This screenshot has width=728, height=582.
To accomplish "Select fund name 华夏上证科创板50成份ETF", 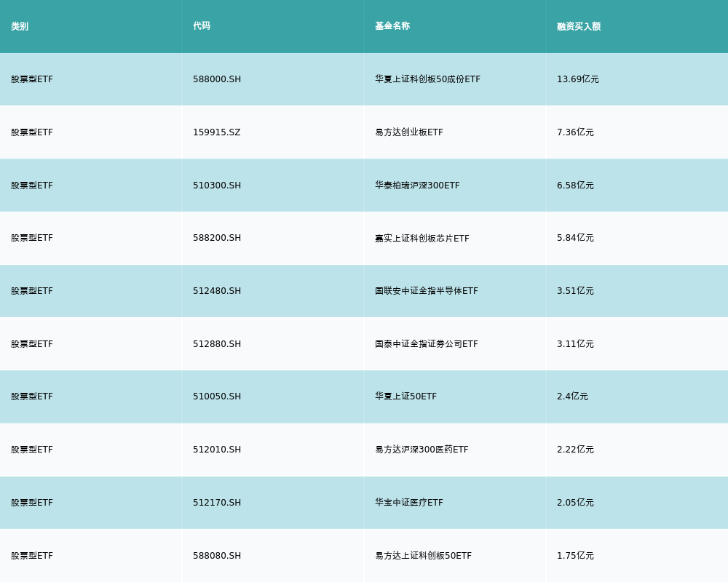I will 427,79.
